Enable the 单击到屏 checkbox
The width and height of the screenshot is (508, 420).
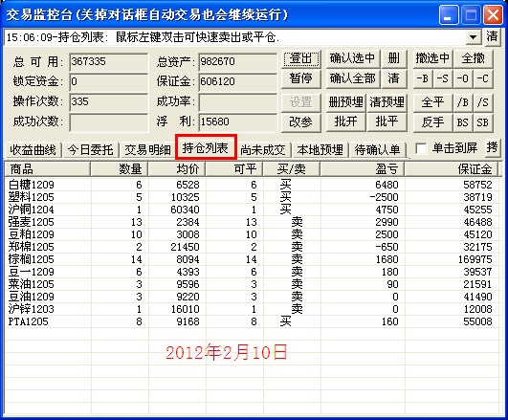click(x=421, y=149)
